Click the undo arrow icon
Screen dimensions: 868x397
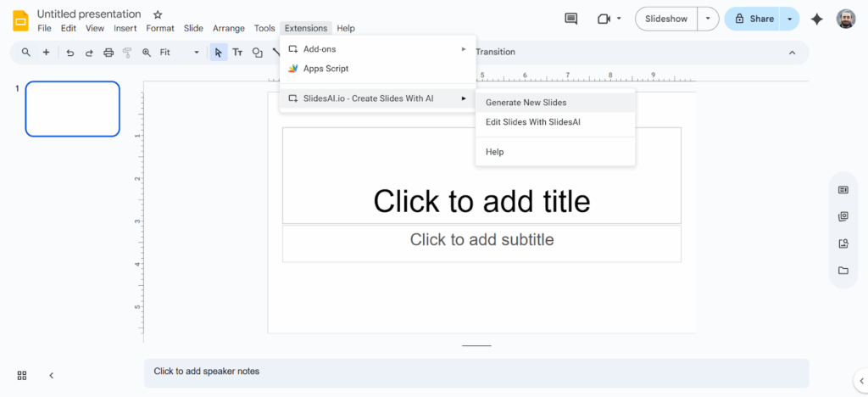(x=70, y=53)
